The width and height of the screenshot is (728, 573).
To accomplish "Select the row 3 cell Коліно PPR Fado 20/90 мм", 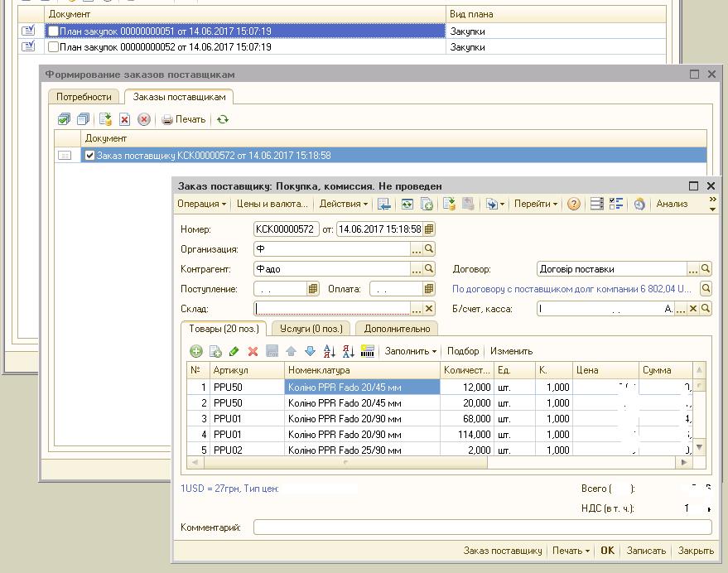I will pos(362,419).
